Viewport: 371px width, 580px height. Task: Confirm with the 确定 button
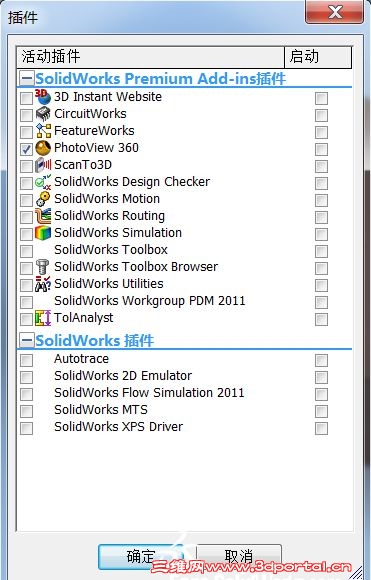[x=141, y=556]
